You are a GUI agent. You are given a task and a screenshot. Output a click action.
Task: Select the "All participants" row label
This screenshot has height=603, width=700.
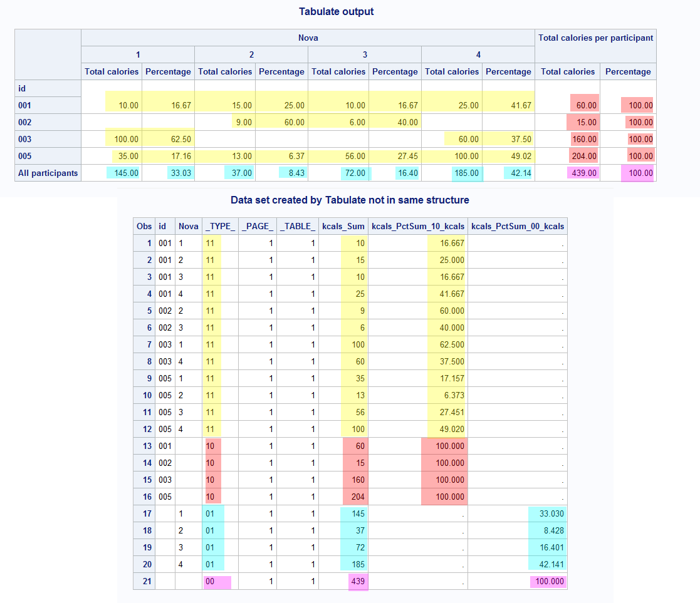pyautogui.click(x=48, y=173)
